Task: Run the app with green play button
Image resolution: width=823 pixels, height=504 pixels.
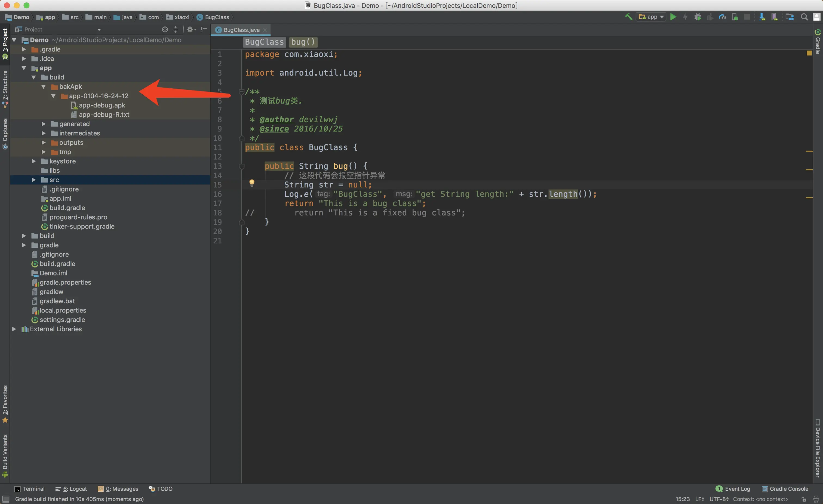Action: [673, 17]
